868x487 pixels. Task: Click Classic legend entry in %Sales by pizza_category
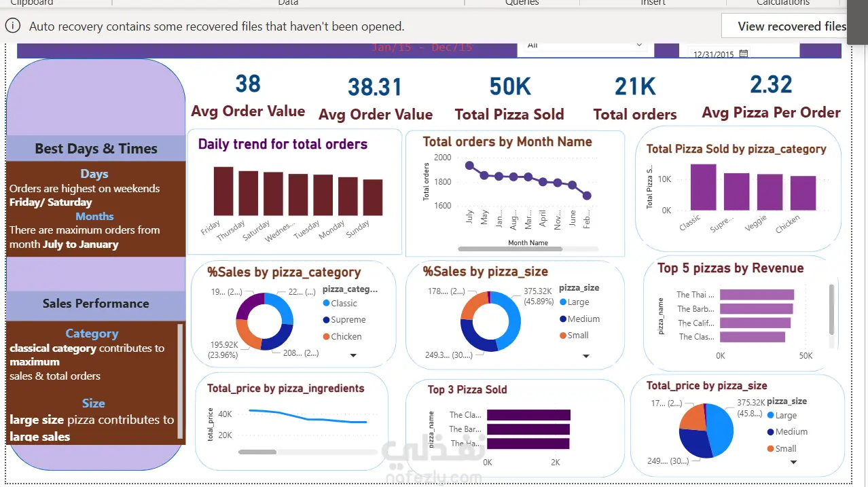(340, 303)
